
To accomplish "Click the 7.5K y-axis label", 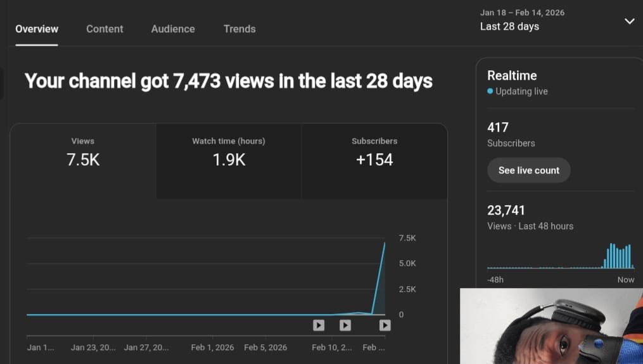I will [407, 238].
